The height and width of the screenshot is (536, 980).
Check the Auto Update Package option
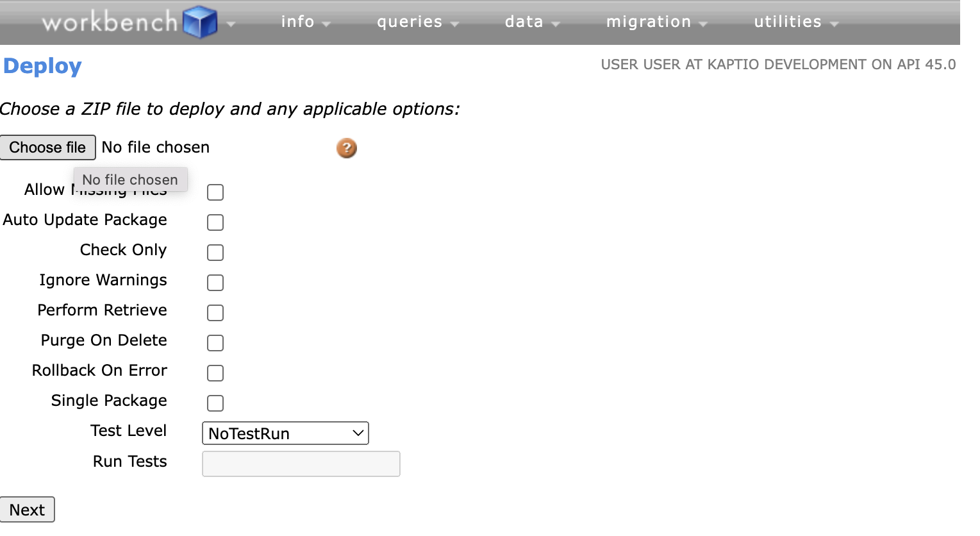(215, 222)
